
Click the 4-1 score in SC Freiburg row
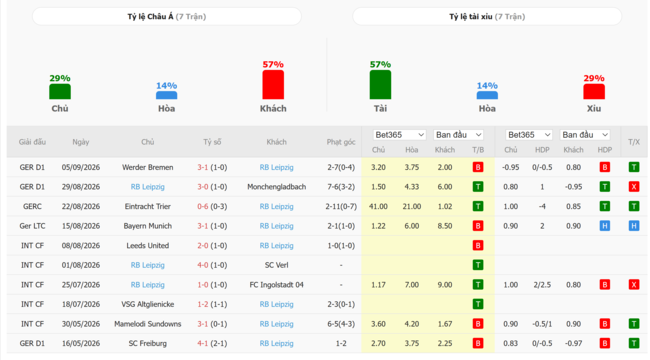click(203, 343)
